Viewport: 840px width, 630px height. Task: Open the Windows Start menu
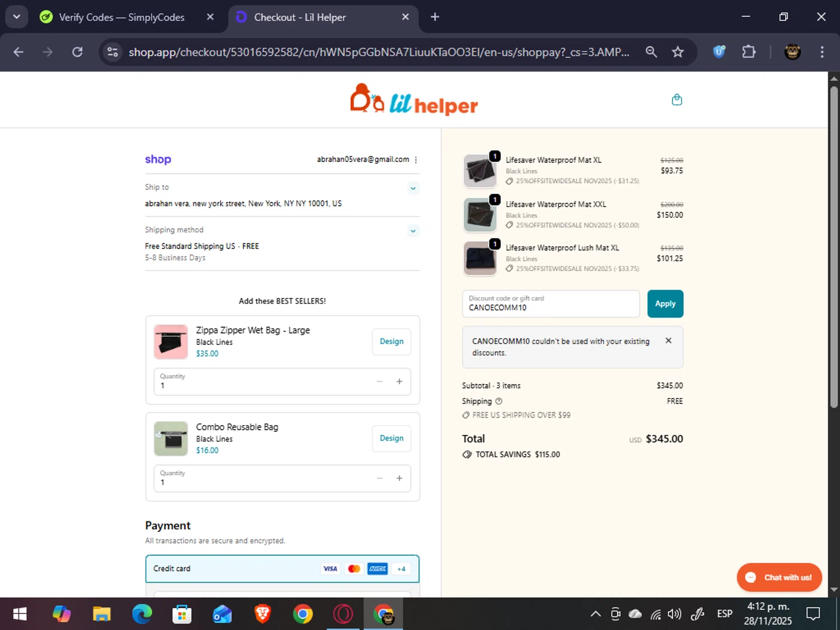click(x=20, y=614)
